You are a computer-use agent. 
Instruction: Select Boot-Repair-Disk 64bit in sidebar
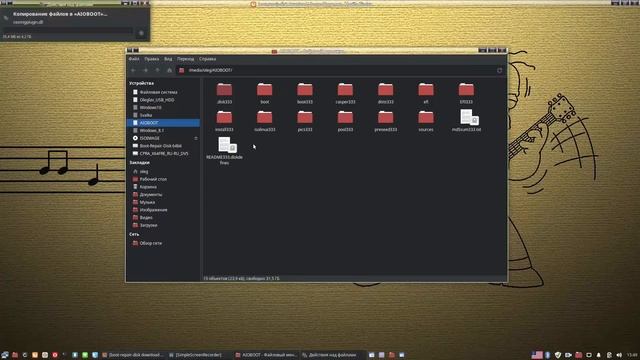pos(163,146)
